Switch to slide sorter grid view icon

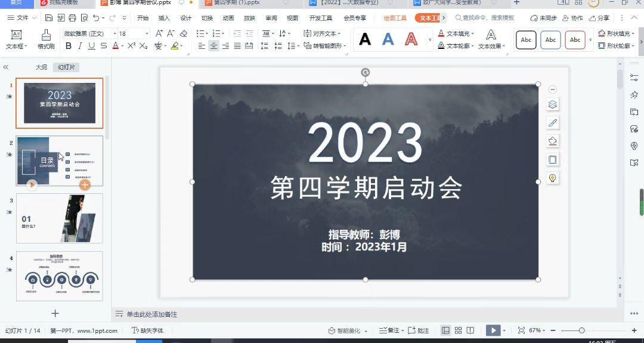click(458, 330)
